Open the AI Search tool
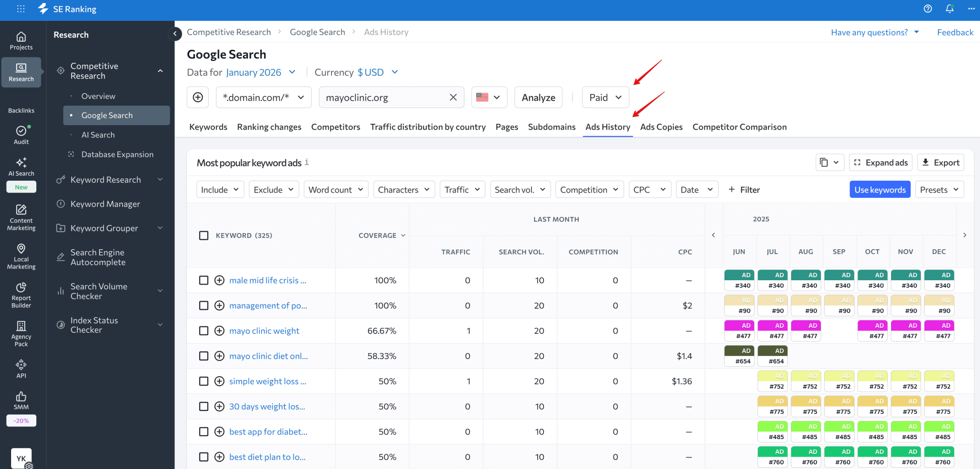Screen dimensions: 980x469 click(x=21, y=166)
